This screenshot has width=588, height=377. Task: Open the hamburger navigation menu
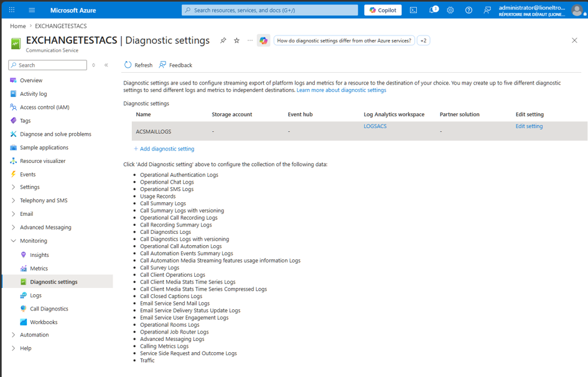pyautogui.click(x=32, y=10)
